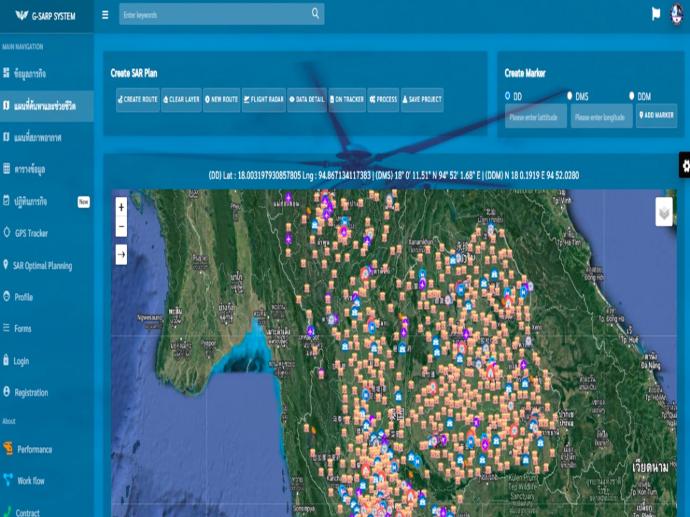Image resolution: width=690 pixels, height=517 pixels.
Task: Expand the map layers control
Action: tap(664, 213)
